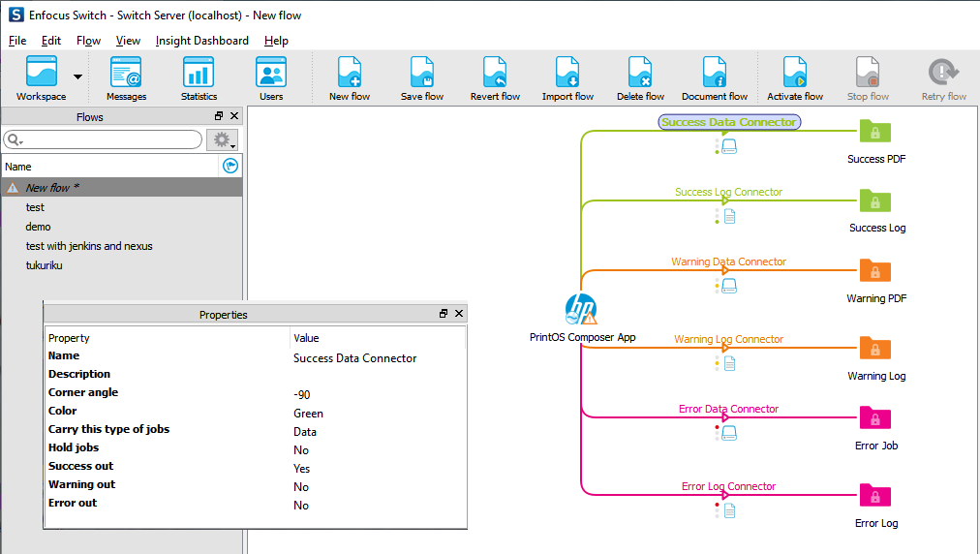Open the File menu
The width and height of the screenshot is (980, 554).
17,41
